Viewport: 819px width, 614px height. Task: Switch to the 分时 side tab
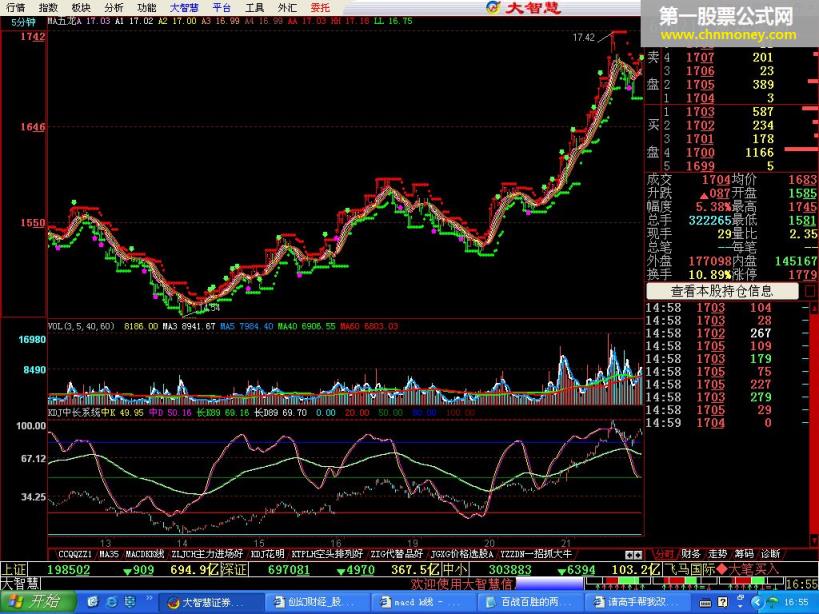click(x=664, y=554)
